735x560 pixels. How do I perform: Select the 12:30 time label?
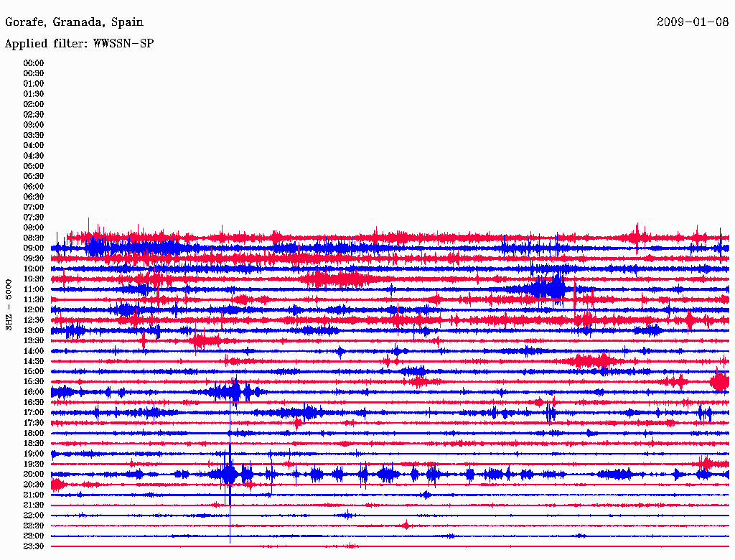[x=33, y=320]
